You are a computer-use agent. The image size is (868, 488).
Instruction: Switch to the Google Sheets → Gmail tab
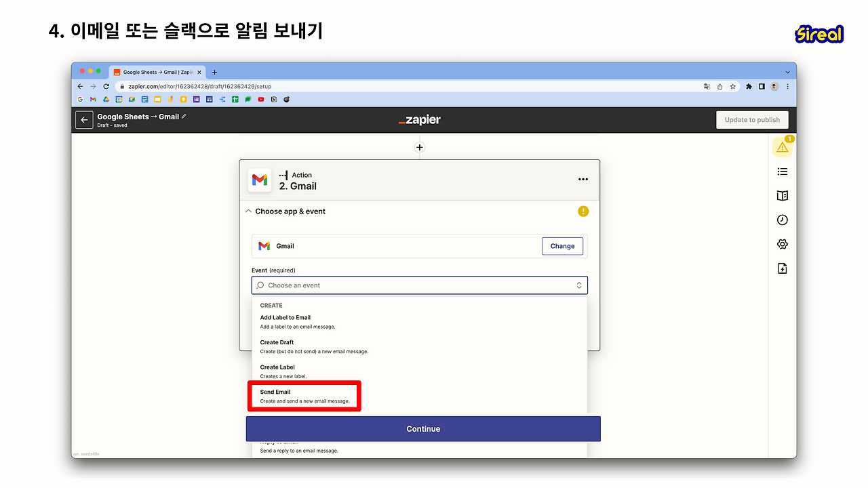pos(157,73)
